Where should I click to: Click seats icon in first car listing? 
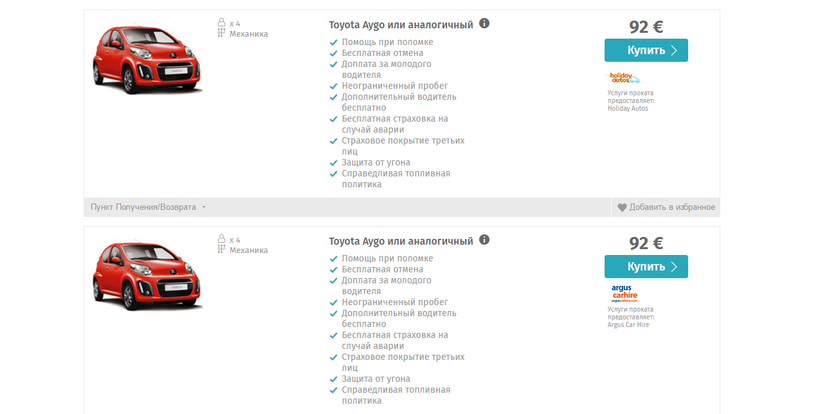tap(221, 22)
